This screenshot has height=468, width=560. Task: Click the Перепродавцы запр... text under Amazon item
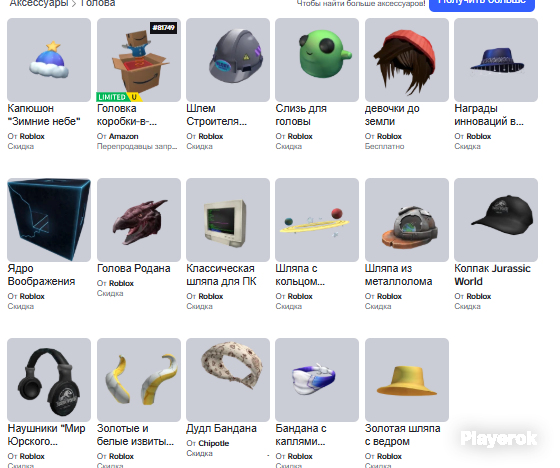coord(137,146)
